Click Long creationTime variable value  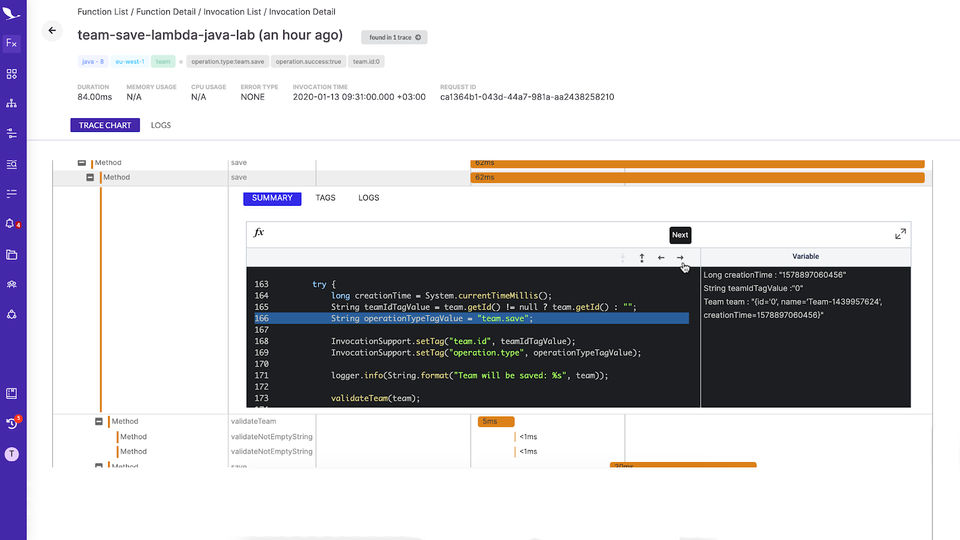[774, 275]
